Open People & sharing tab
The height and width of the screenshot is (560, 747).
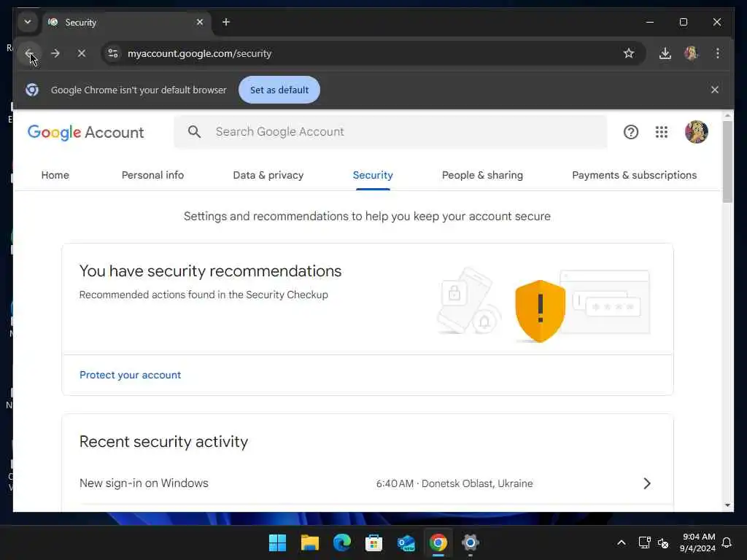point(482,175)
